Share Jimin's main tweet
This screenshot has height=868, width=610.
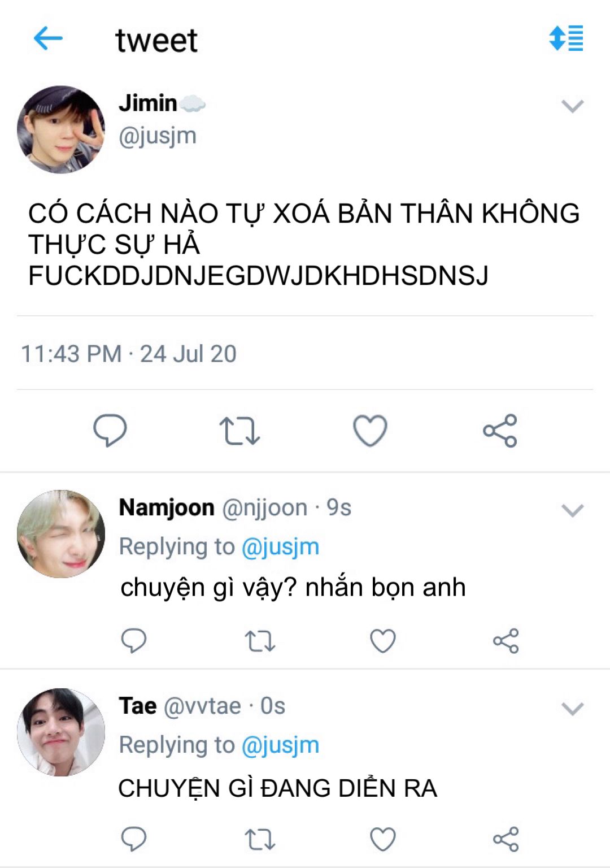500,431
